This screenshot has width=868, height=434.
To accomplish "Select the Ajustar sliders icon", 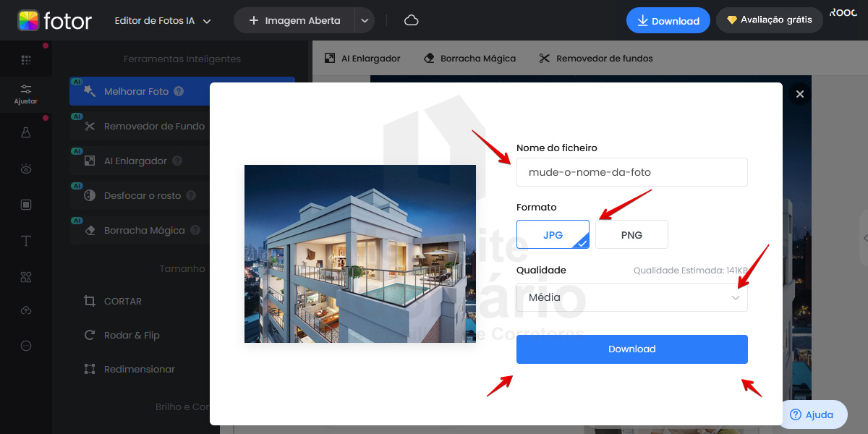I will pyautogui.click(x=26, y=93).
